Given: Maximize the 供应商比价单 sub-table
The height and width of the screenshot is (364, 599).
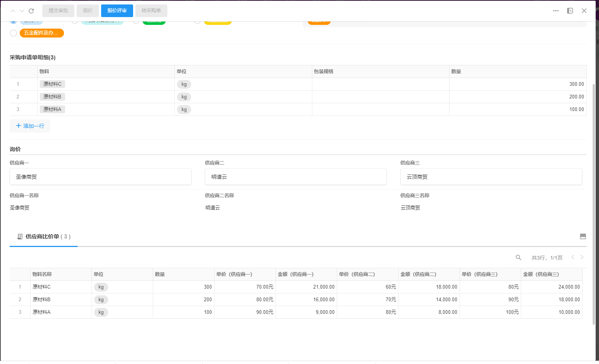Looking at the screenshot, I should [x=583, y=237].
